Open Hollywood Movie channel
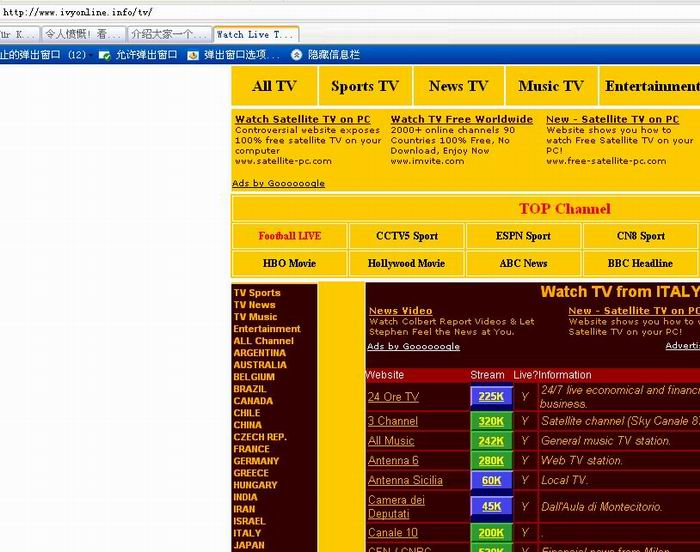Screen dimensions: 700x552 pos(407,263)
